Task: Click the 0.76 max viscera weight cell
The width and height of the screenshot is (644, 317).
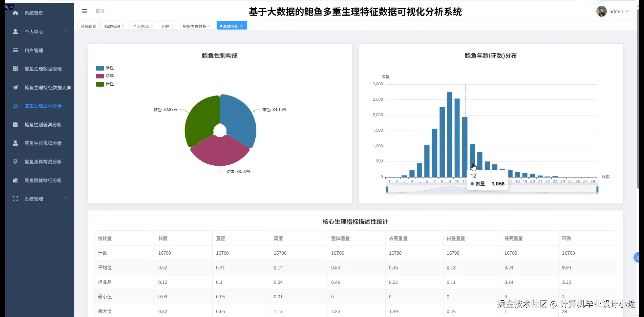Action: click(x=451, y=311)
